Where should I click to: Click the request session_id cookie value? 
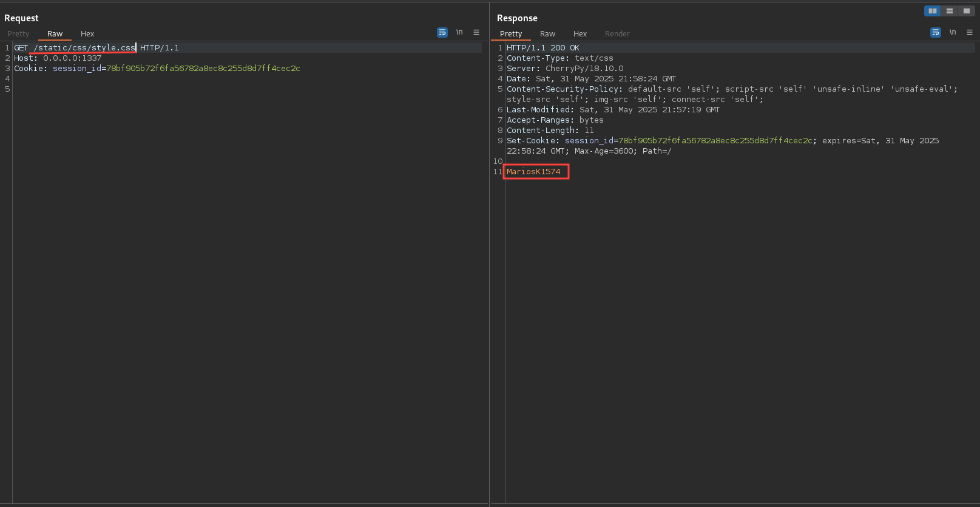tap(203, 69)
